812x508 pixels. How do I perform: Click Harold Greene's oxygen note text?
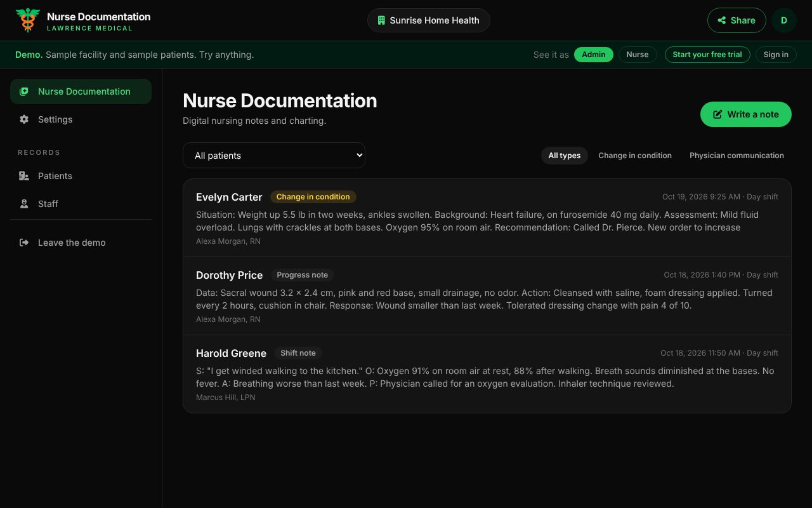[x=485, y=377]
